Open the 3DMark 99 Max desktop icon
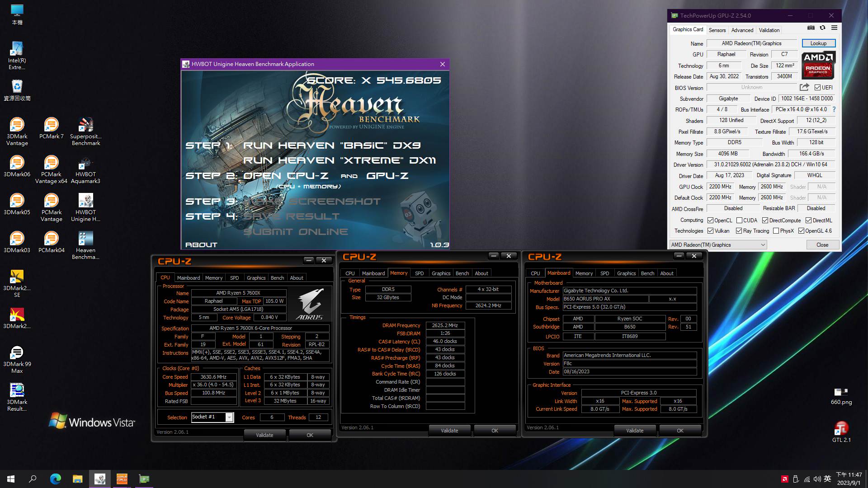 (17, 359)
